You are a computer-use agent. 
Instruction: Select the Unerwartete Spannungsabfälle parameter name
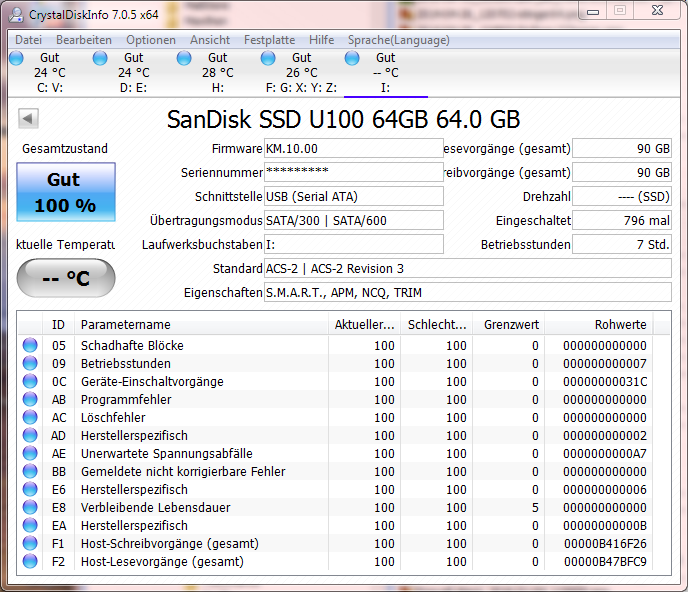pos(167,453)
